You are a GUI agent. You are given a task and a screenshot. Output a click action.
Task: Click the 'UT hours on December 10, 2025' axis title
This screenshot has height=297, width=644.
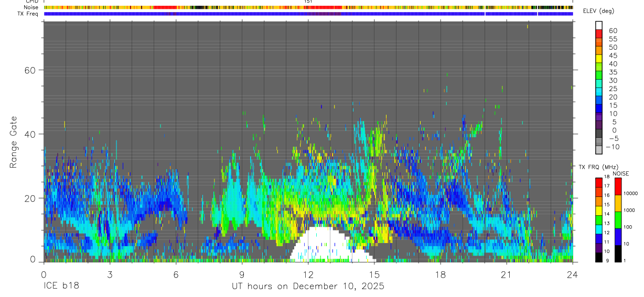click(308, 286)
